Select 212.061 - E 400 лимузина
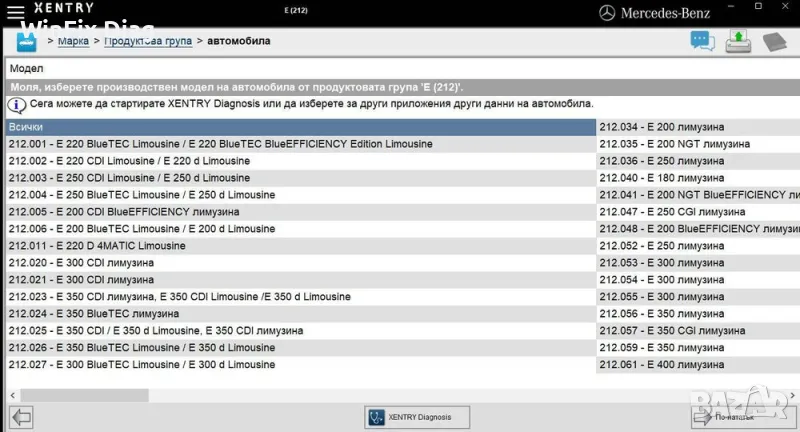 click(x=698, y=365)
